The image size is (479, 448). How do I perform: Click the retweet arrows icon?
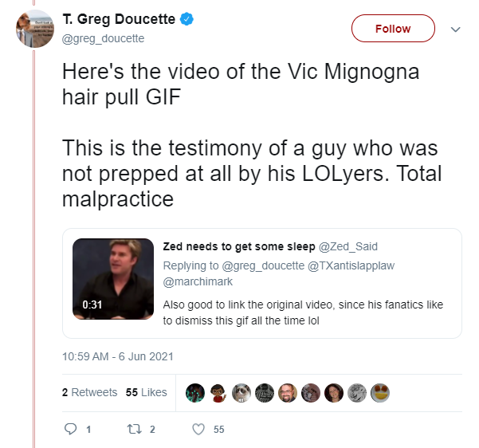click(135, 429)
